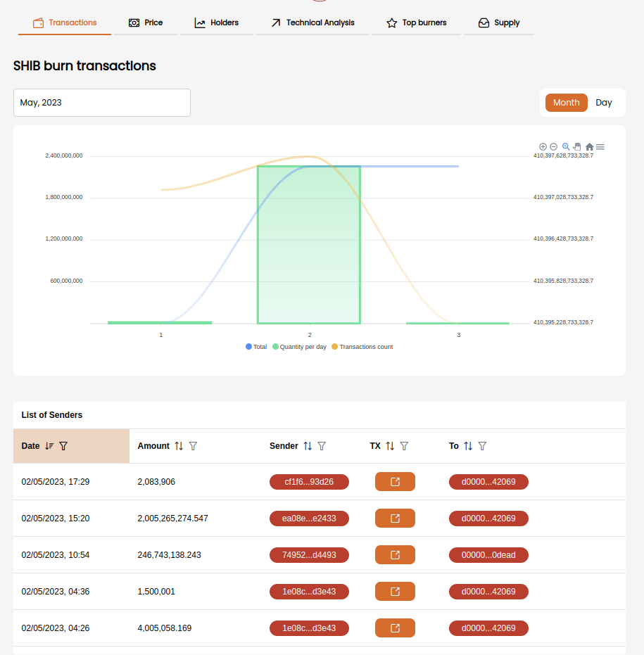Image resolution: width=644 pixels, height=655 pixels.
Task: Open the TX column filter
Action: (x=404, y=446)
